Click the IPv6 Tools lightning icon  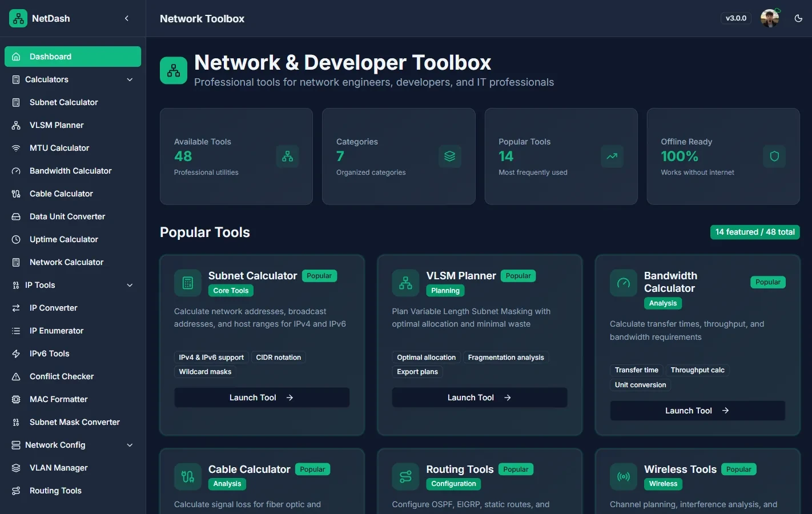[16, 354]
